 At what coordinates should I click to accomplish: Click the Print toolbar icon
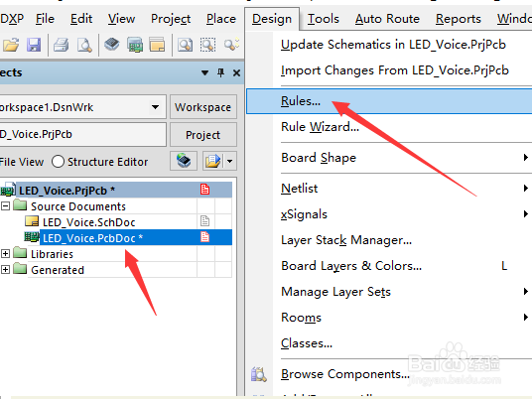62,45
